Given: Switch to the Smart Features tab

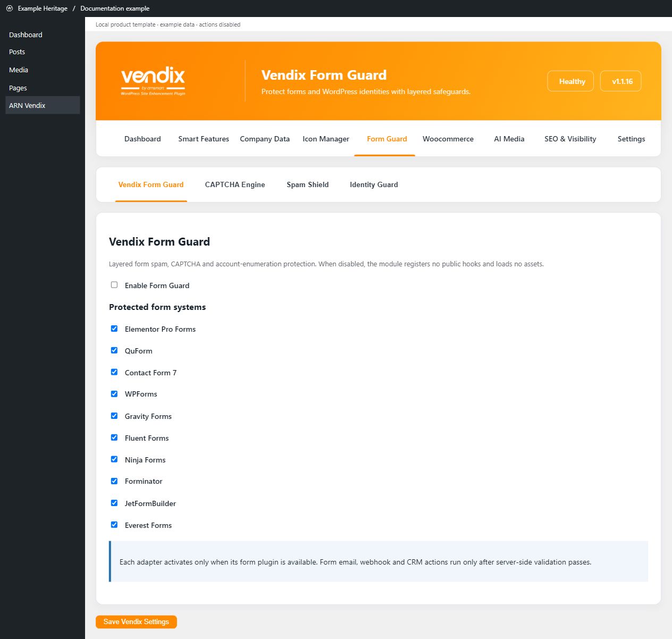Looking at the screenshot, I should (204, 139).
